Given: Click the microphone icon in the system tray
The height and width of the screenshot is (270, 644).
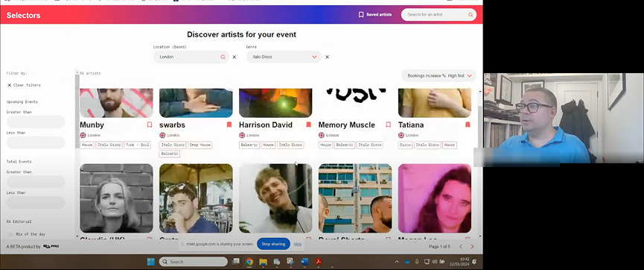Looking at the screenshot, I should (417, 262).
